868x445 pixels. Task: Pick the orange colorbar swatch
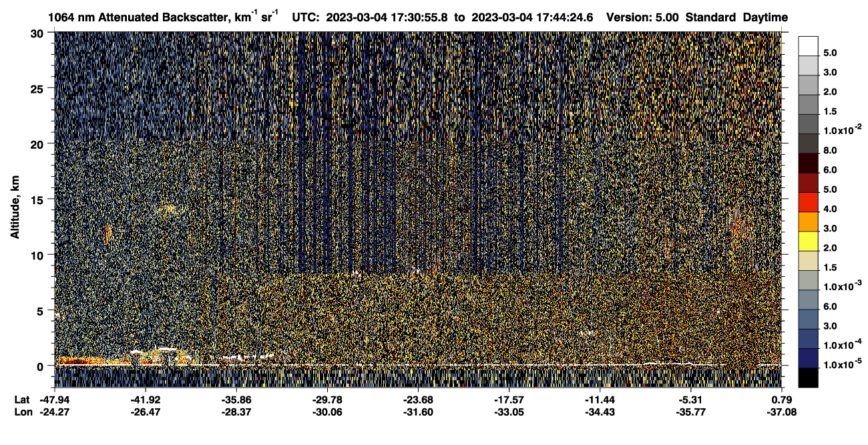click(x=808, y=221)
